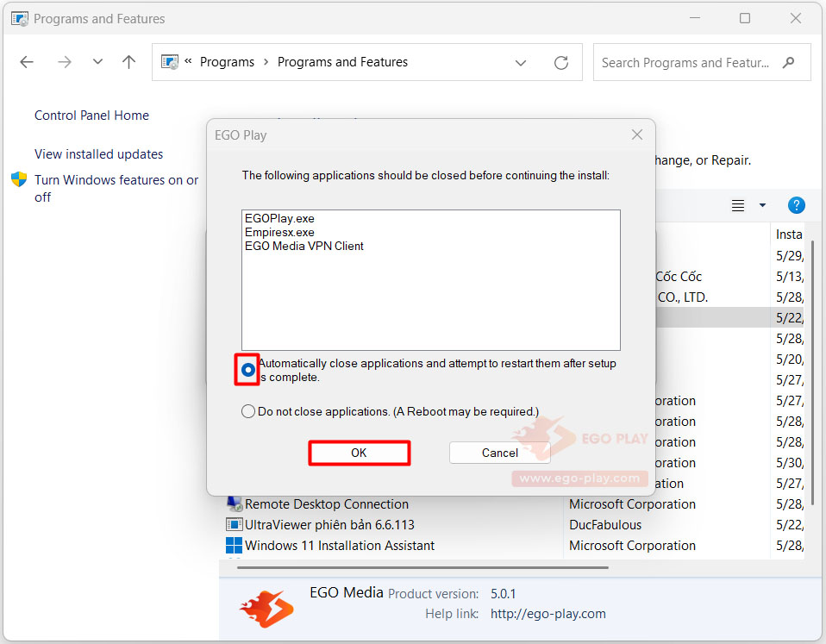Click the horizontal scrollbar of program list
The height and width of the screenshot is (644, 826).
(x=422, y=567)
